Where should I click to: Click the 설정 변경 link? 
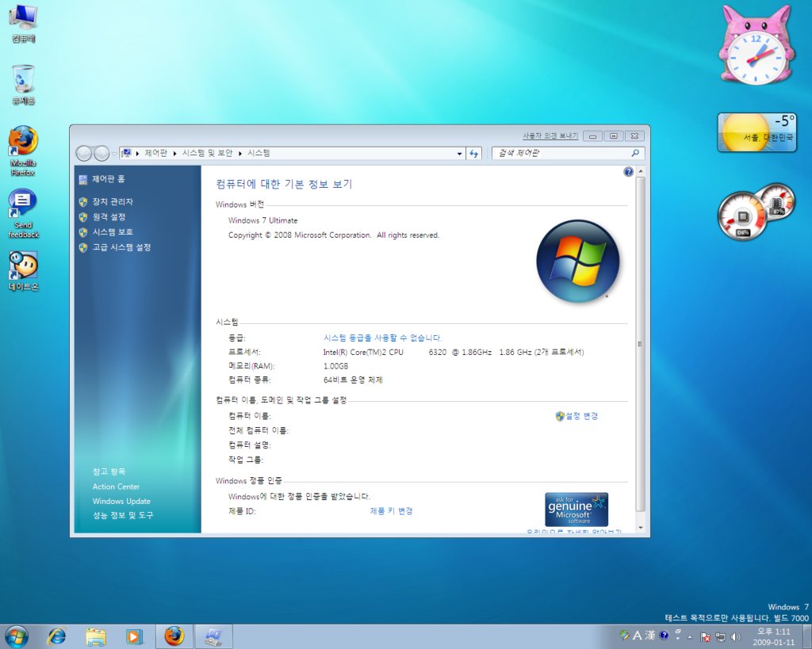click(x=581, y=416)
